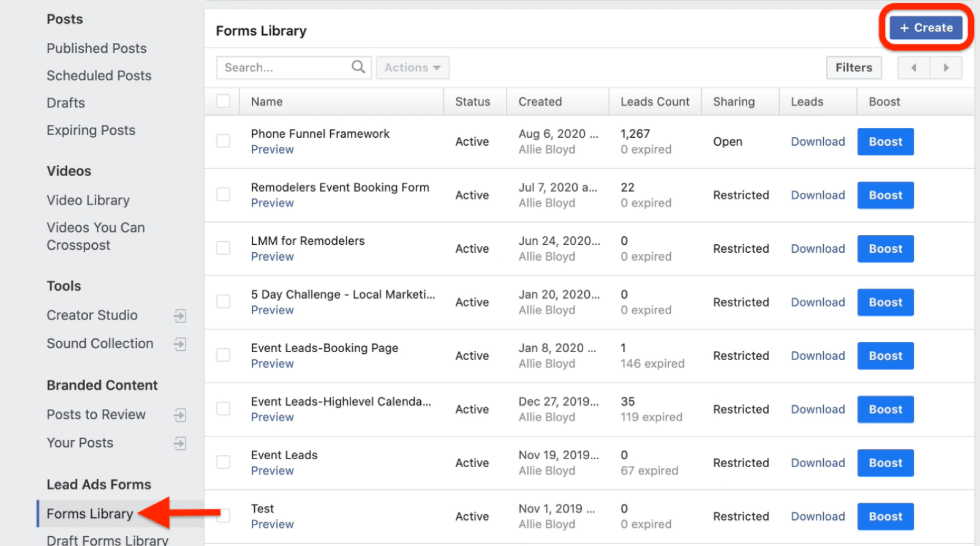Toggle the select-all header checkbox
Screen dimensions: 980x546
(x=224, y=101)
